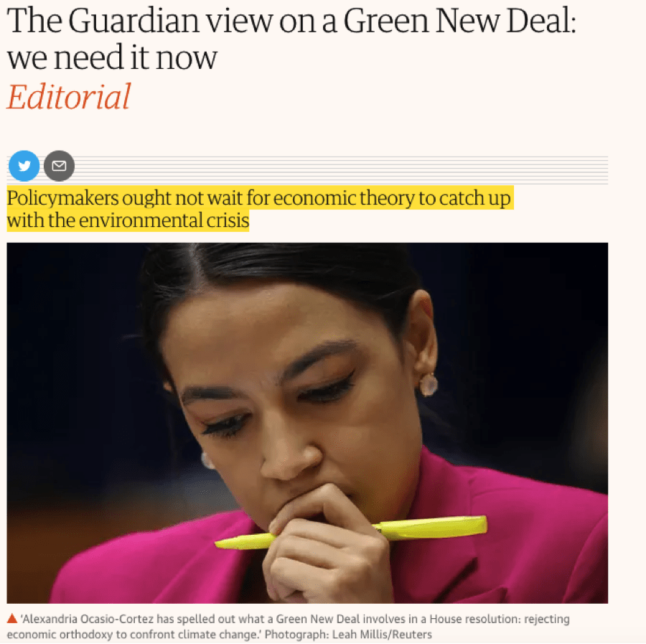Screen dimensions: 646x644
Task: Click the word "Guardian" in the headline
Action: click(x=134, y=21)
